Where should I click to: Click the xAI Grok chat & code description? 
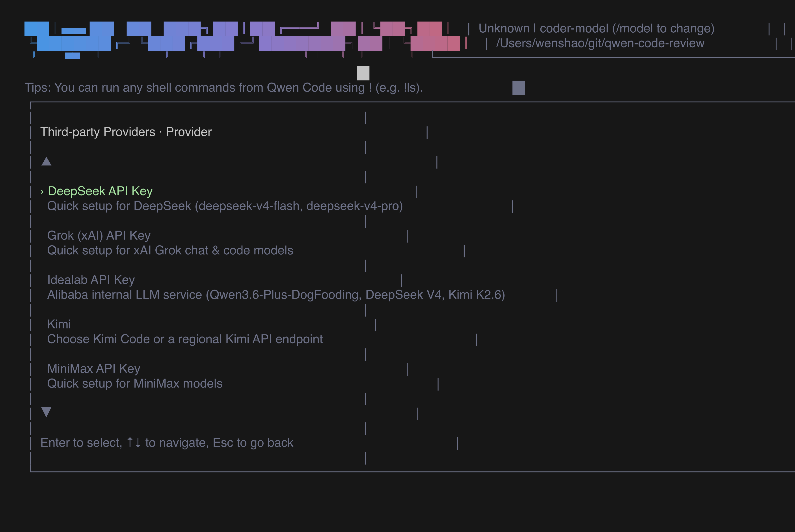coord(170,250)
